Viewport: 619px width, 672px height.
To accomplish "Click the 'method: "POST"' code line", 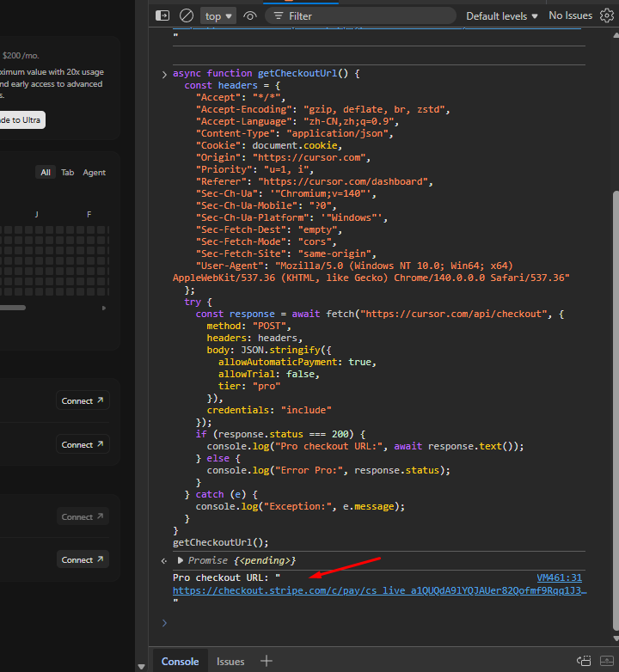I will [248, 327].
